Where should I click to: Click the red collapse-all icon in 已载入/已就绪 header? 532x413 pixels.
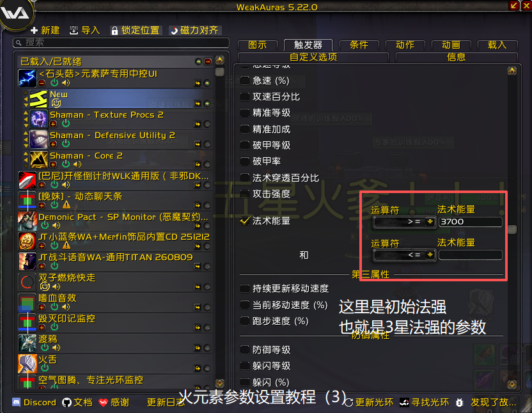click(x=208, y=61)
